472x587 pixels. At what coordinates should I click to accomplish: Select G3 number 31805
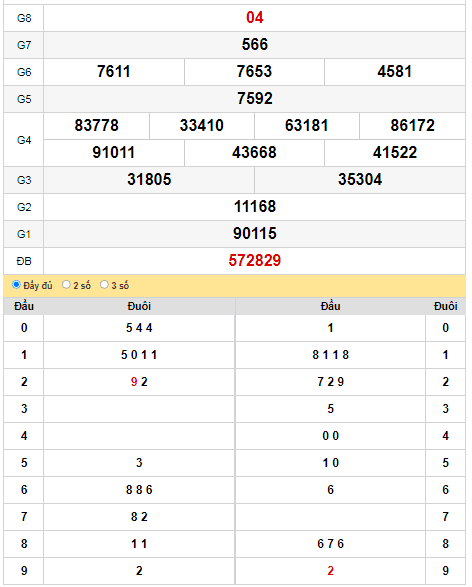pyautogui.click(x=149, y=179)
